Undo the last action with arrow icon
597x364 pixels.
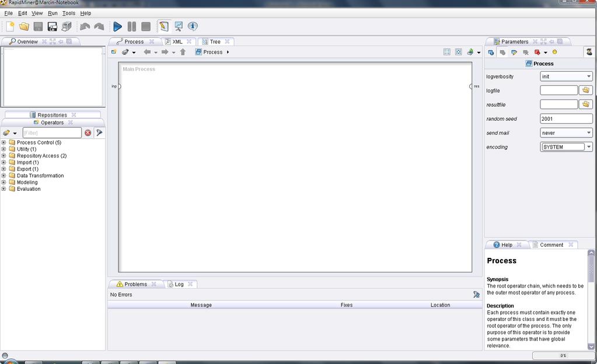[x=85, y=26]
